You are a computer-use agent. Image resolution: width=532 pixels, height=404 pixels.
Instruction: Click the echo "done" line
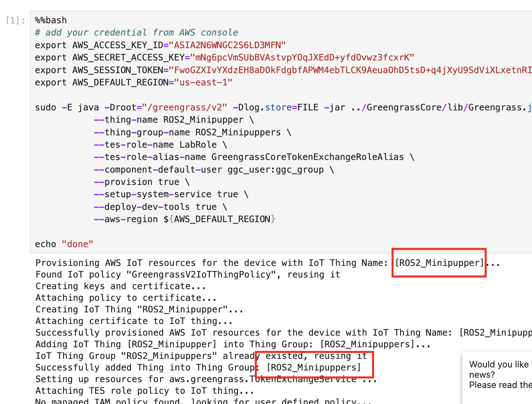(x=64, y=244)
